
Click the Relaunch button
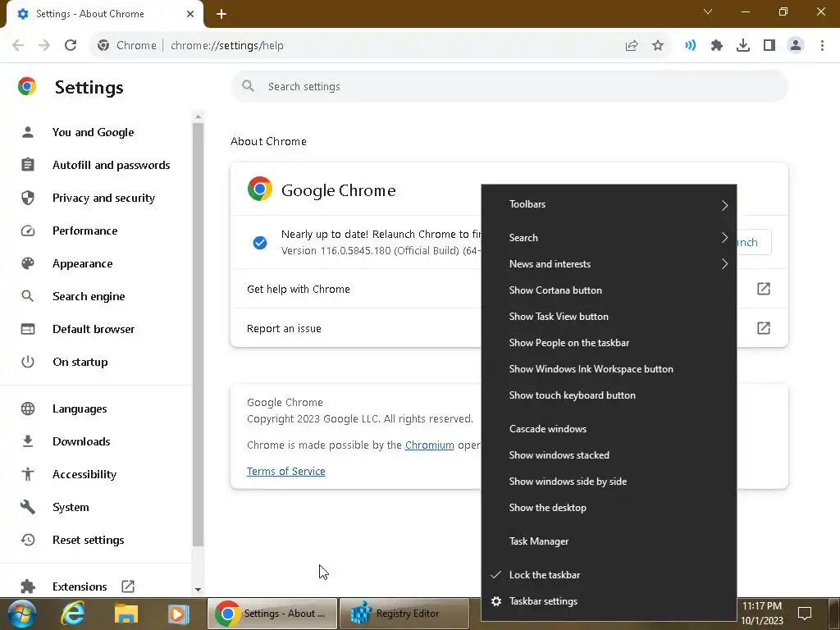(x=755, y=242)
